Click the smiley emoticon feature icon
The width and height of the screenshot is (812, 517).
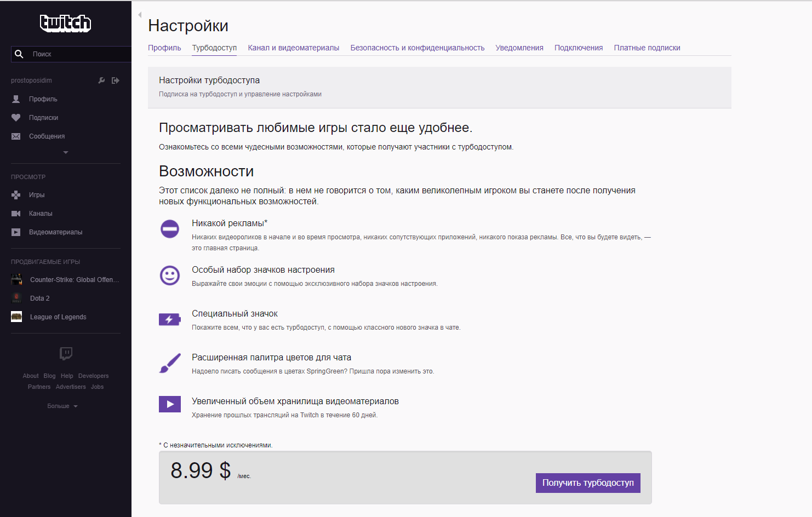[x=170, y=275]
